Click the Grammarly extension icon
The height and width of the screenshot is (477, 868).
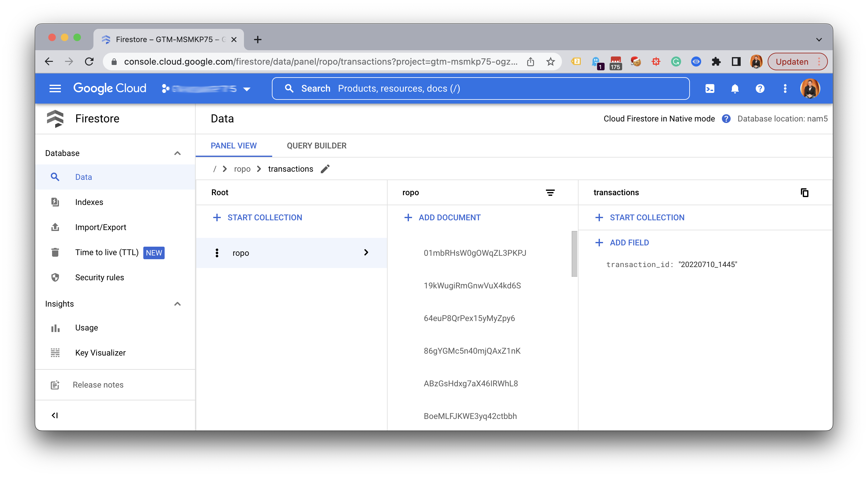pos(675,62)
